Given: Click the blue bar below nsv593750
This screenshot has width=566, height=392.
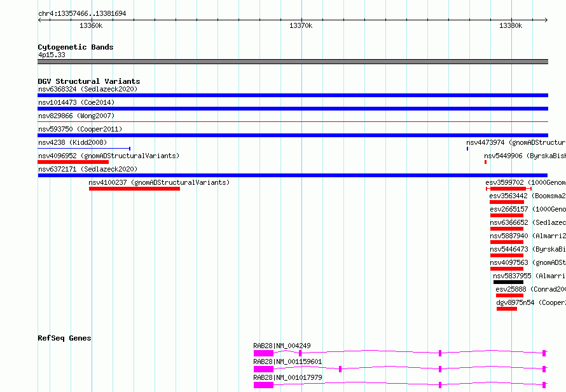Looking at the screenshot, I should click(293, 135).
